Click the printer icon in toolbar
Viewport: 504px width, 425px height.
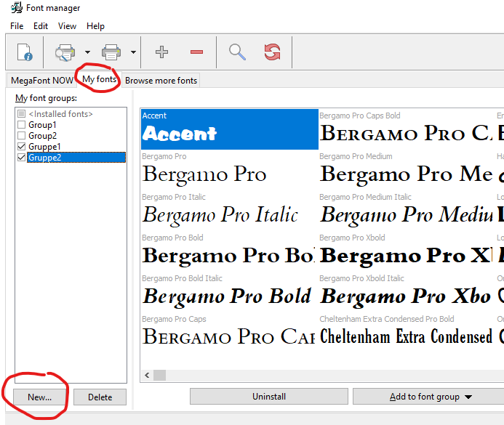(x=111, y=52)
